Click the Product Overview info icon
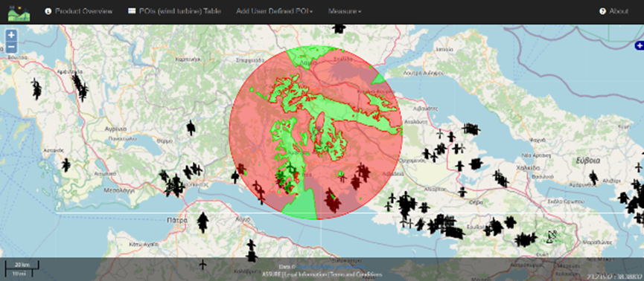 coord(48,11)
